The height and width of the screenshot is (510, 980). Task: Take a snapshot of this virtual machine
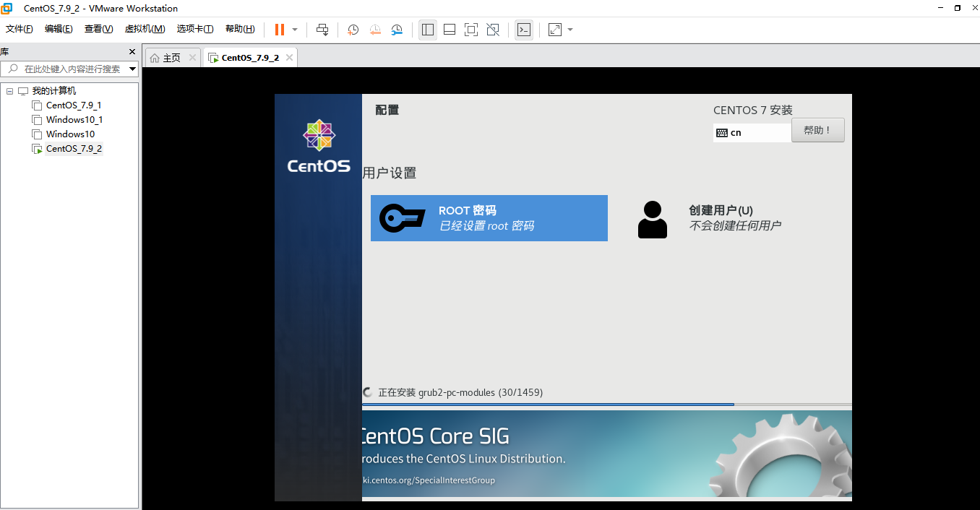click(x=353, y=30)
